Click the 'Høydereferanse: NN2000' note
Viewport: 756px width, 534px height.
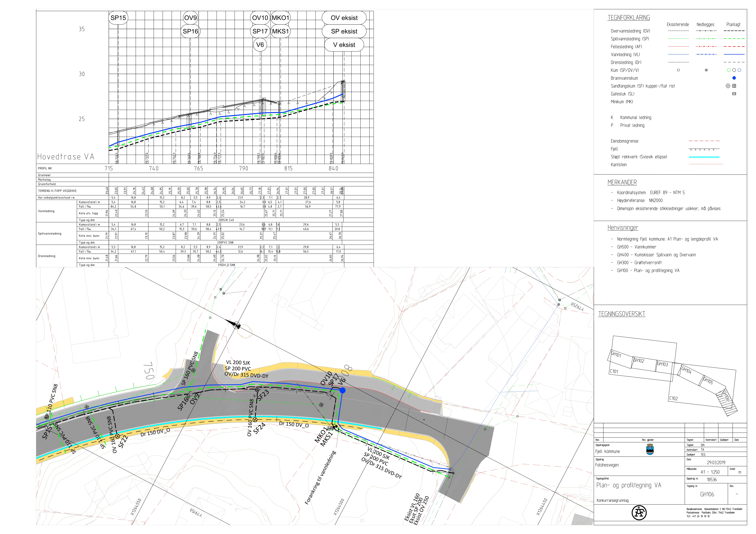point(640,200)
